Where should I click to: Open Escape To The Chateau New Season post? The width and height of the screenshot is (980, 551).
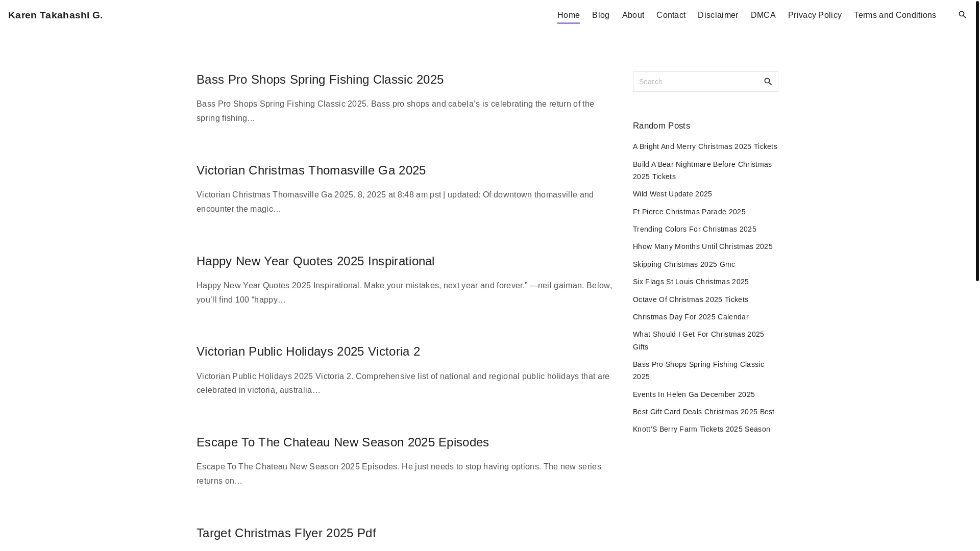tap(342, 442)
